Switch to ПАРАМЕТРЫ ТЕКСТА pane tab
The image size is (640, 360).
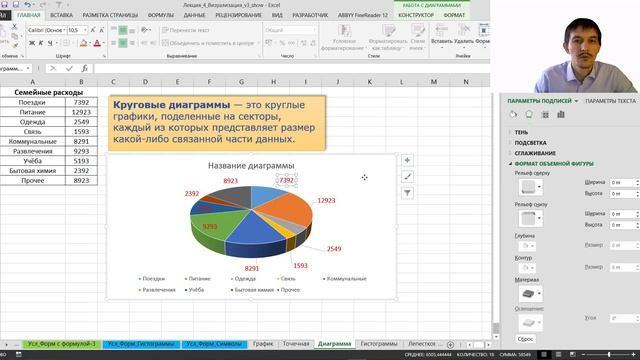pos(610,101)
